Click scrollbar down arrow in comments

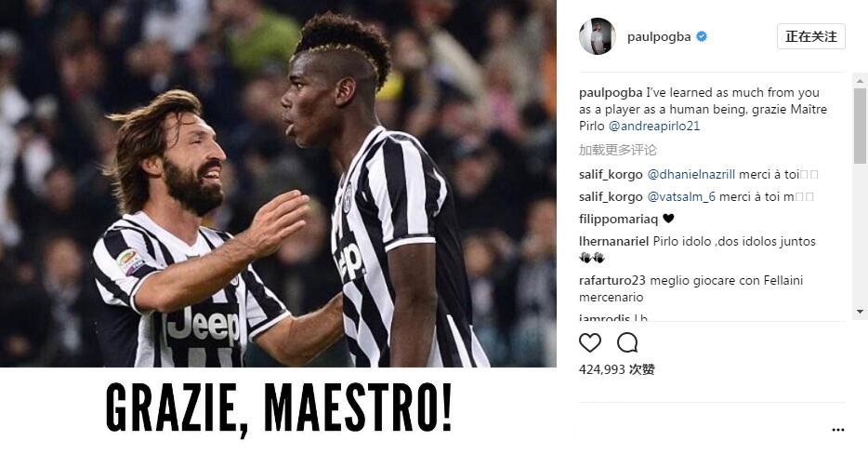[860, 312]
